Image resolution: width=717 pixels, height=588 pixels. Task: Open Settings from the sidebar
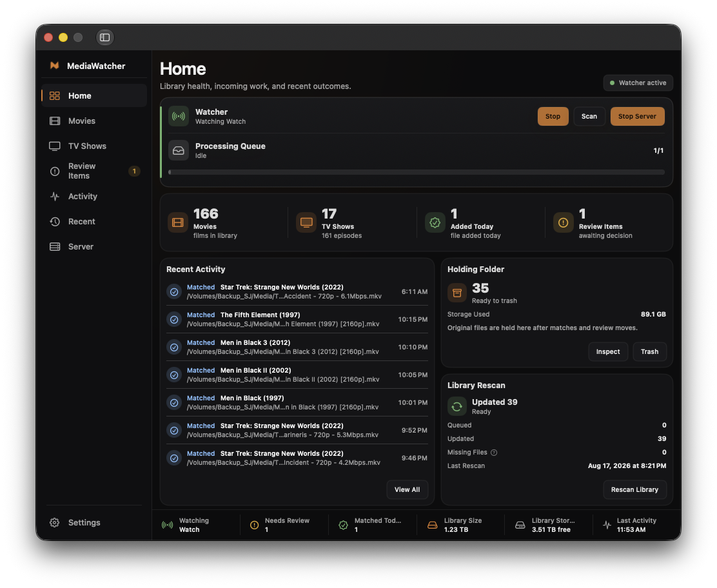coord(94,523)
